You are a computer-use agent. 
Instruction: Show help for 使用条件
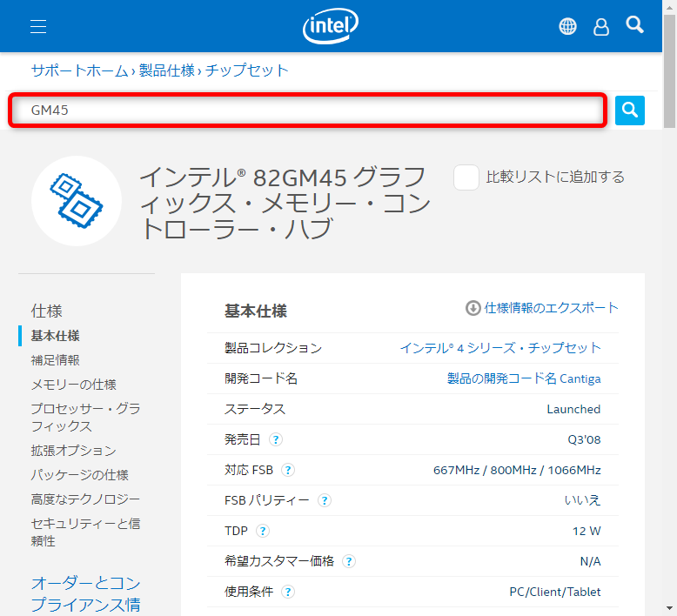tap(288, 592)
